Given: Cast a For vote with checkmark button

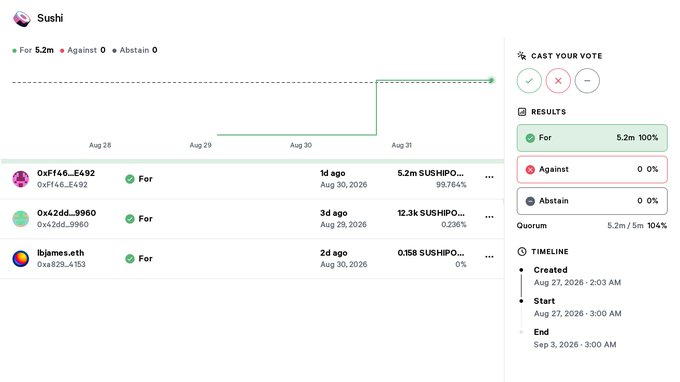Looking at the screenshot, I should click(x=529, y=81).
